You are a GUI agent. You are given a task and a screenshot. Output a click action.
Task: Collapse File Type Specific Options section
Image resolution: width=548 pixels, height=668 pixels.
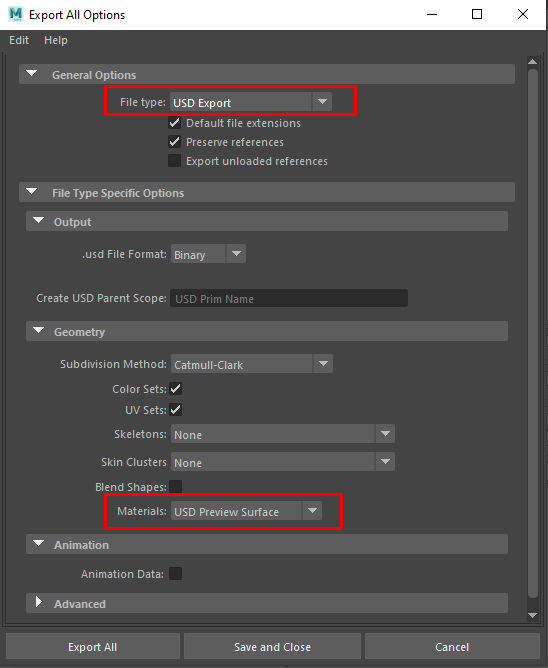32,192
